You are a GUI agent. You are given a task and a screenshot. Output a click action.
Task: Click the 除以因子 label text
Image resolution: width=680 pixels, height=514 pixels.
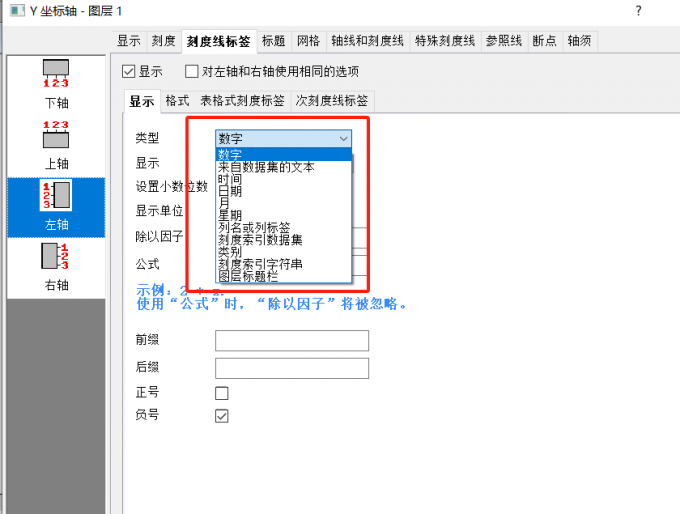pyautogui.click(x=159, y=237)
